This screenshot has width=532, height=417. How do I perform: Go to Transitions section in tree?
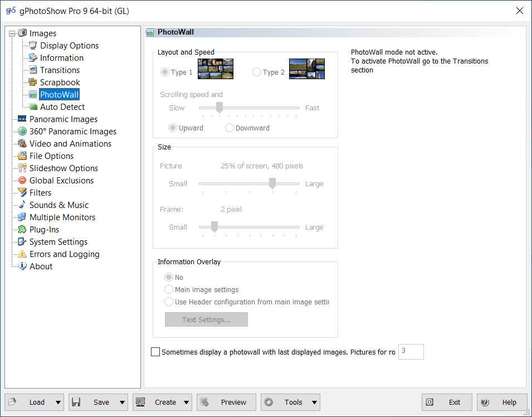point(60,70)
